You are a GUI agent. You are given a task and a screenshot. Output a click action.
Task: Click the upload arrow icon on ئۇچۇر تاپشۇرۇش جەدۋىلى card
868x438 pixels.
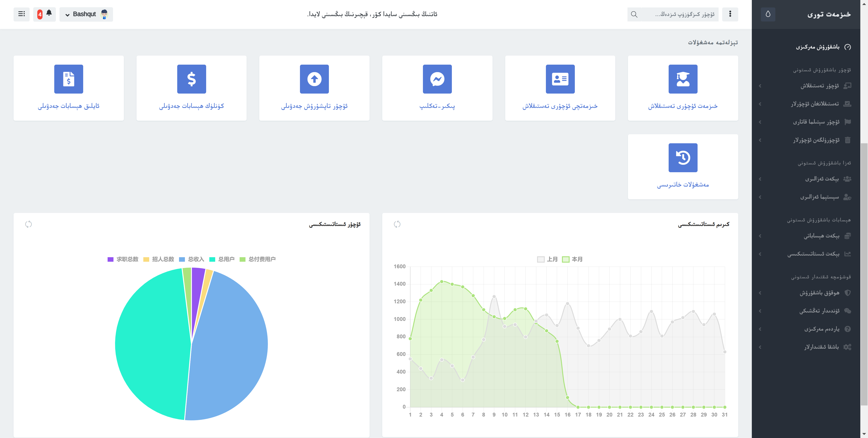[x=314, y=79]
